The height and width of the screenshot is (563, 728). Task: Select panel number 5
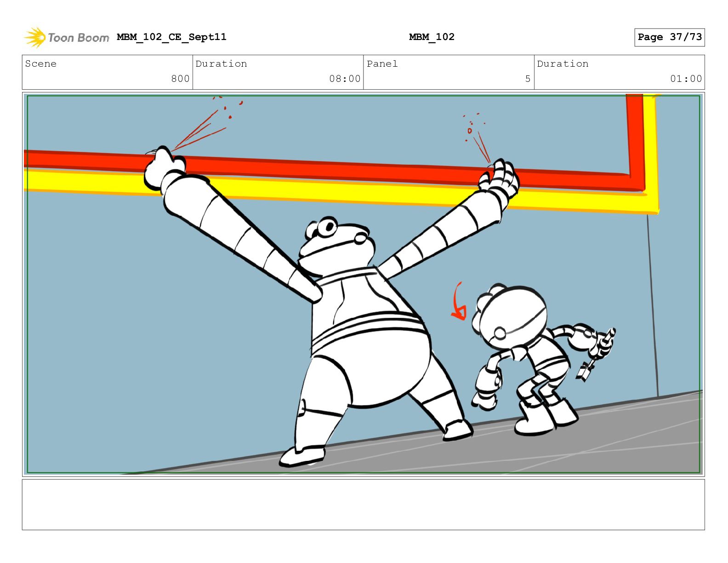(x=528, y=79)
